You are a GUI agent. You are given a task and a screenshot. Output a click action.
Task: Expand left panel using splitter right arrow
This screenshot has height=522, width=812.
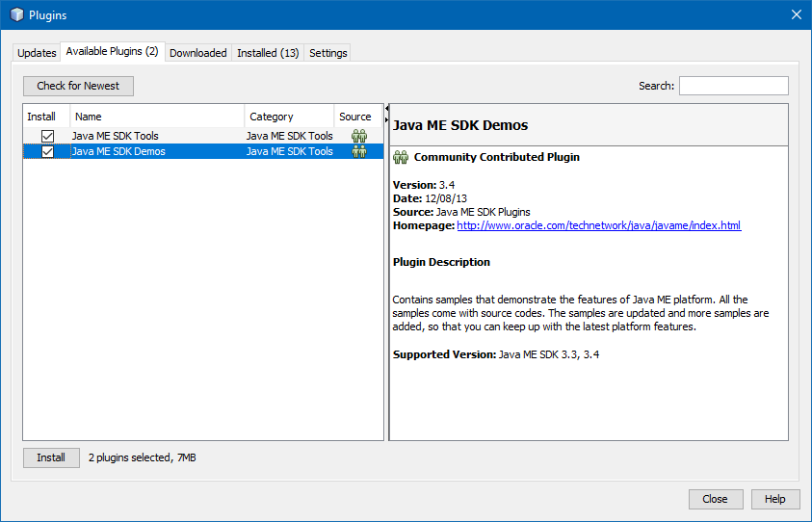click(x=387, y=120)
